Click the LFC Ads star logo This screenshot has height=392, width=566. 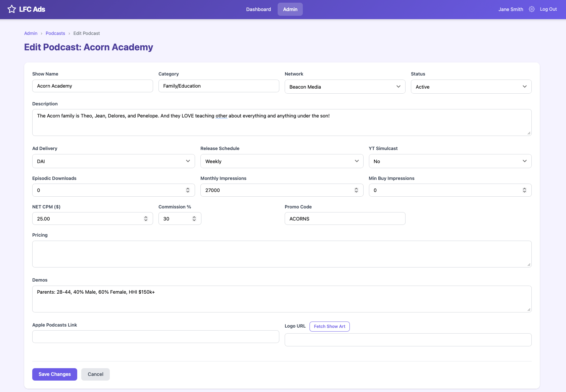click(x=12, y=9)
